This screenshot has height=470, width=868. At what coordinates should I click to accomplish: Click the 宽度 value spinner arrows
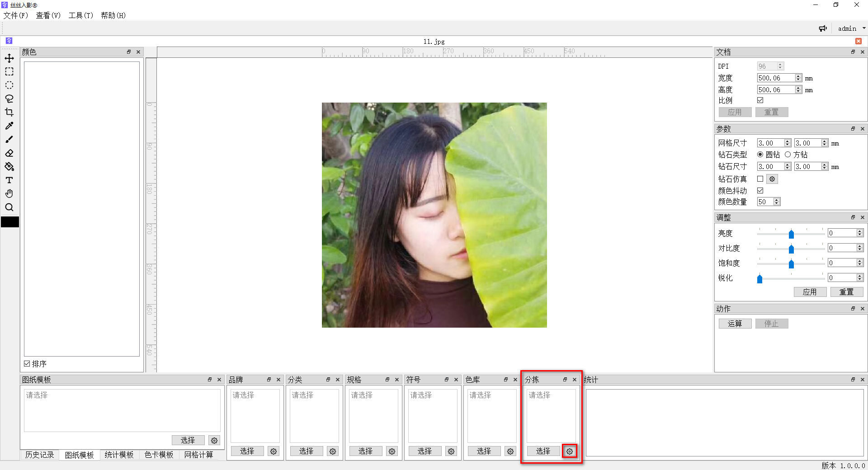coord(798,78)
